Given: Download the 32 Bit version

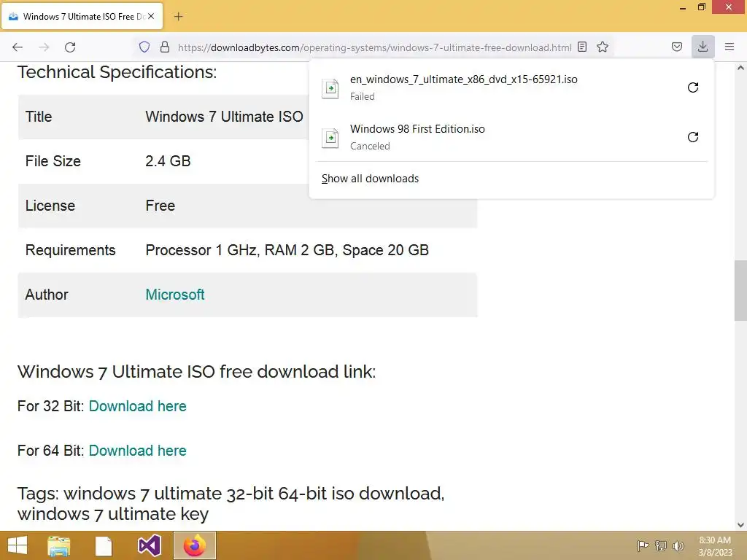Looking at the screenshot, I should tap(138, 406).
